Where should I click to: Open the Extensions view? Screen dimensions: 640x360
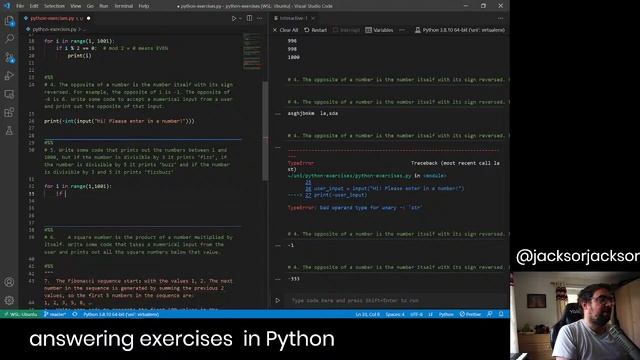click(x=9, y=112)
